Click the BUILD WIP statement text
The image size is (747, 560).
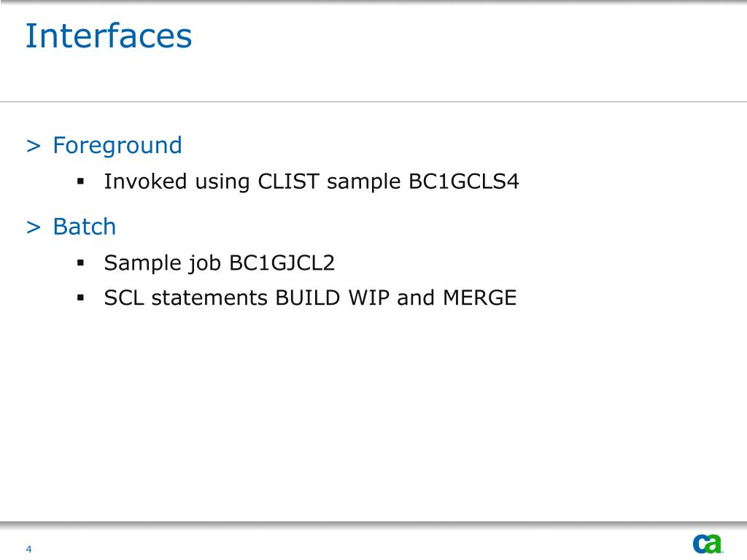[x=332, y=298]
